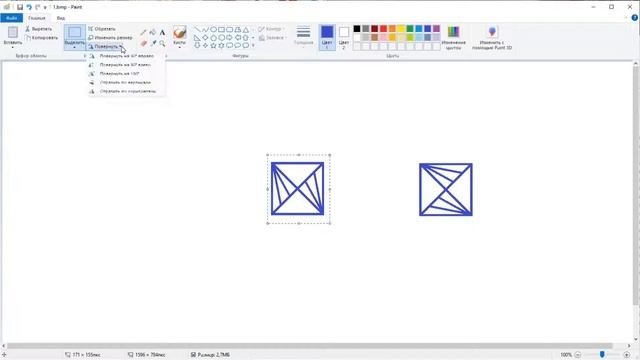Open the File (Файл) tab
Viewport: 640px width, 360px height.
coord(11,18)
